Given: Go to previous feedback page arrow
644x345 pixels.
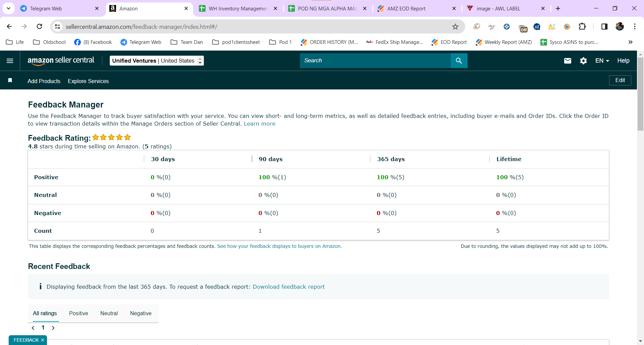Looking at the screenshot, I should tap(33, 328).
